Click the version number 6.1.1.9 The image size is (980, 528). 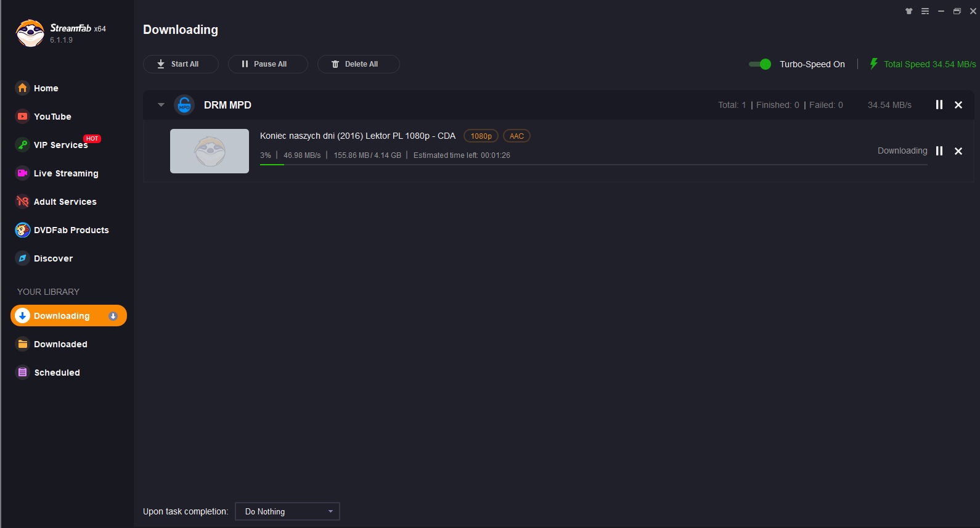(x=62, y=40)
